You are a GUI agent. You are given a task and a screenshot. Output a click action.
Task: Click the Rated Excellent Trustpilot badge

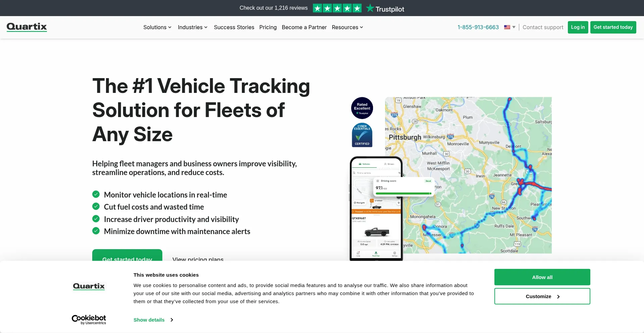tap(362, 108)
